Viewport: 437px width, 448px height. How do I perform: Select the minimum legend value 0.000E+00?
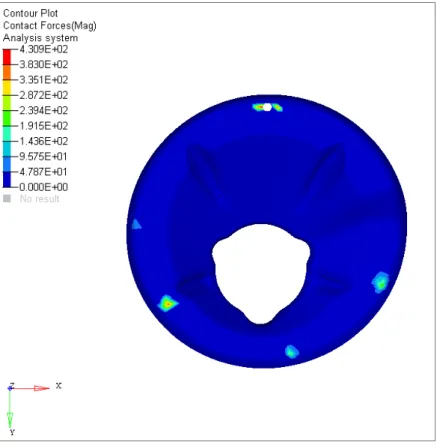point(44,187)
